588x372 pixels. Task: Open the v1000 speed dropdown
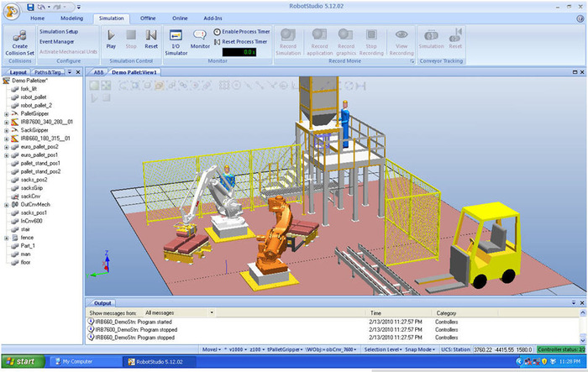(x=238, y=349)
